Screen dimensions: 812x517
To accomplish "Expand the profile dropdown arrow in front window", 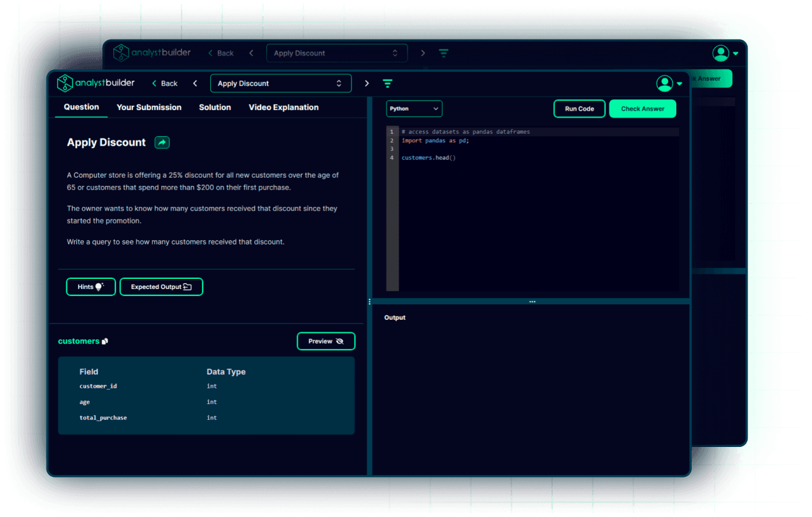I will pos(679,84).
